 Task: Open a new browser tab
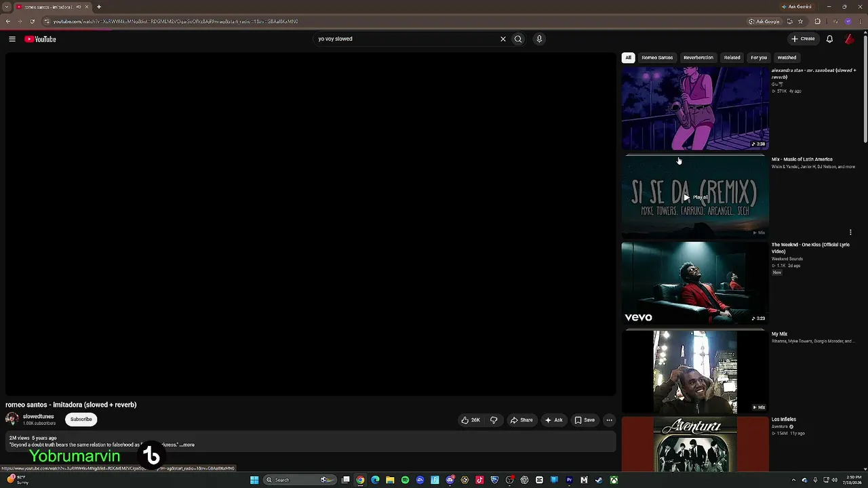click(99, 7)
